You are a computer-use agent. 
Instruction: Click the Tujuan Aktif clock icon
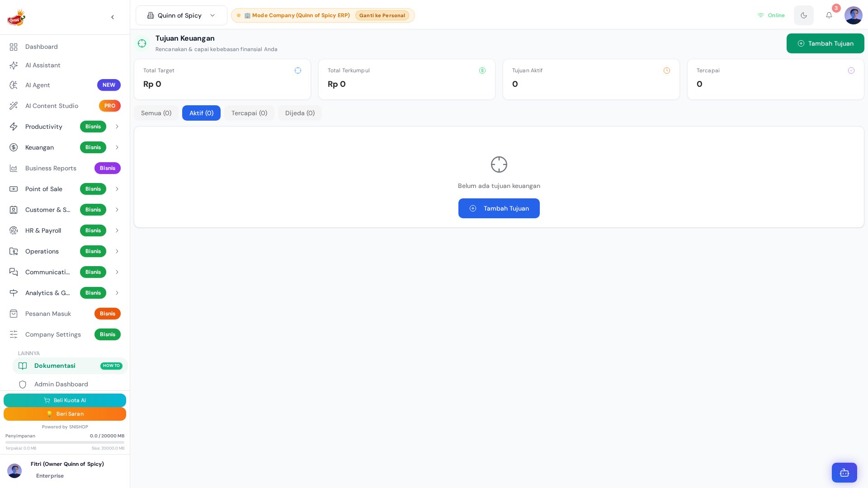coord(667,70)
